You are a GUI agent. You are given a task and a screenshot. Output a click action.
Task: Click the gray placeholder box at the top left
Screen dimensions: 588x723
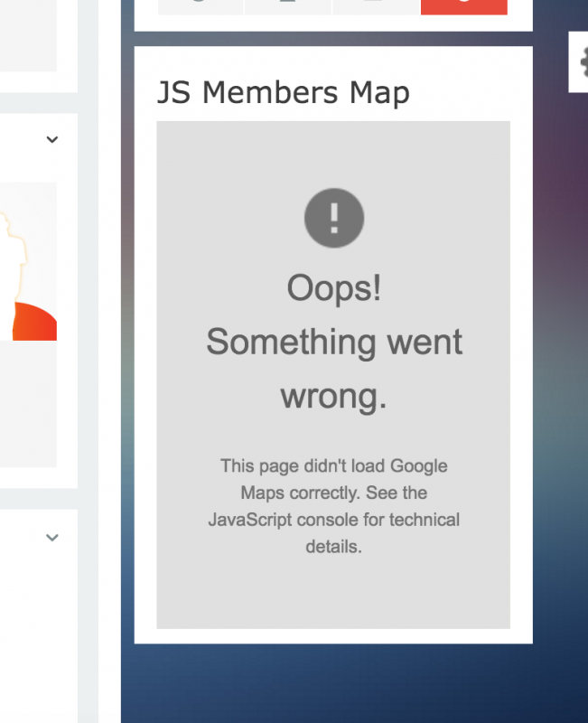point(28,35)
